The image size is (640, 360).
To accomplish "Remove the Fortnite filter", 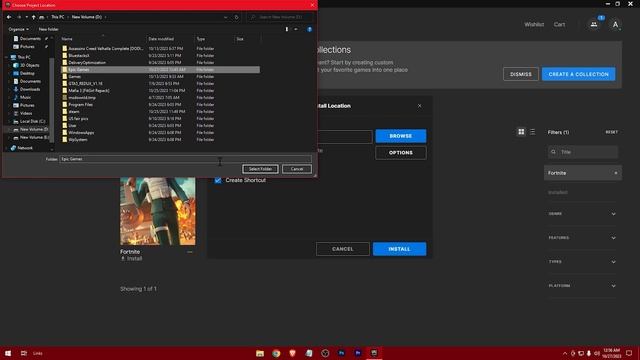I will 616,173.
